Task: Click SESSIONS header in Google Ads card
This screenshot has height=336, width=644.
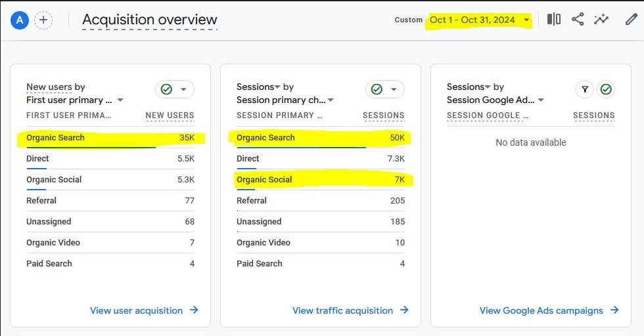Action: (x=594, y=115)
